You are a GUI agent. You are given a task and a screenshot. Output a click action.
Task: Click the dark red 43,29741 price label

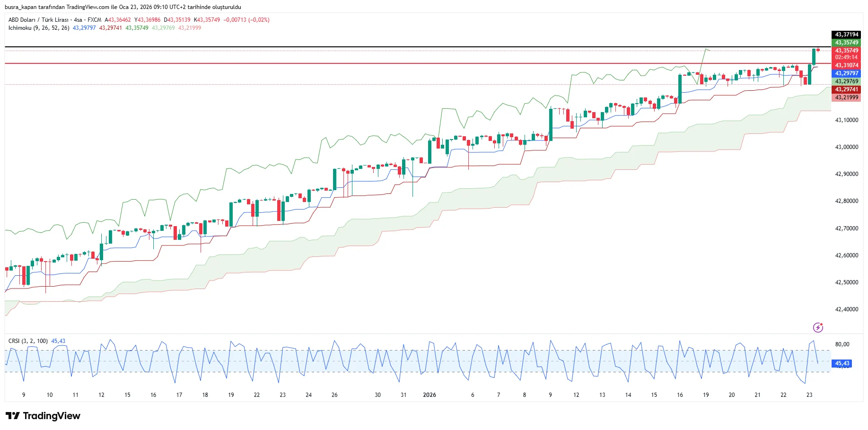click(846, 89)
